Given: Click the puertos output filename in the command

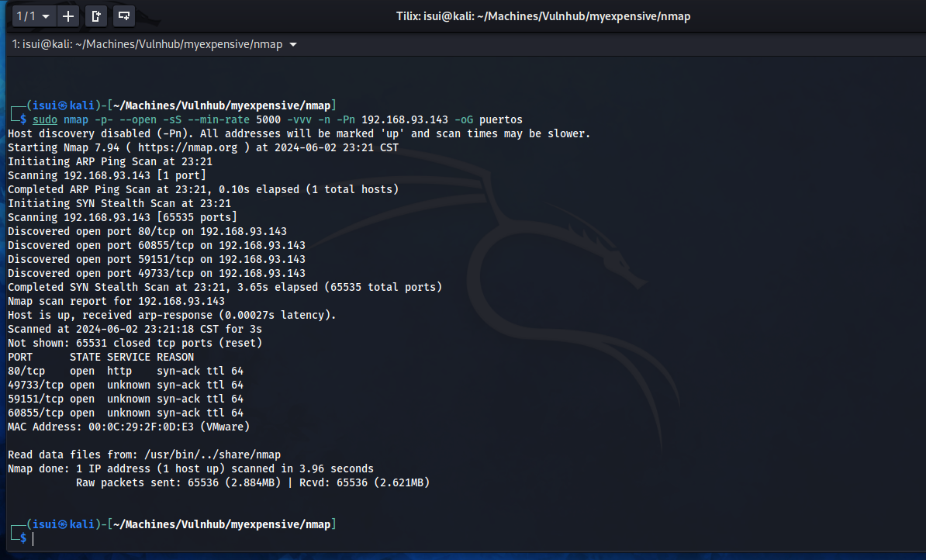Looking at the screenshot, I should (500, 119).
